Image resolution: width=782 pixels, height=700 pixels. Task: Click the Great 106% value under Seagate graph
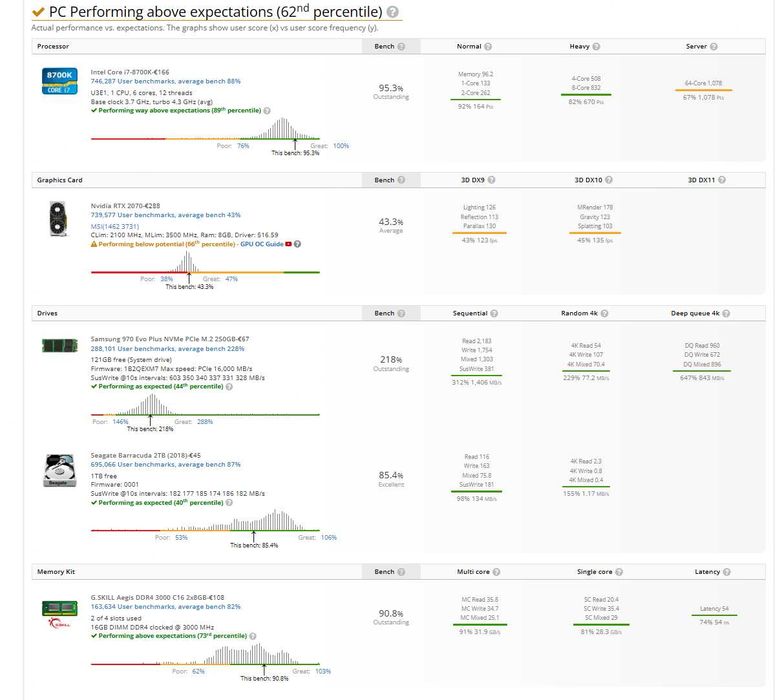pos(329,538)
